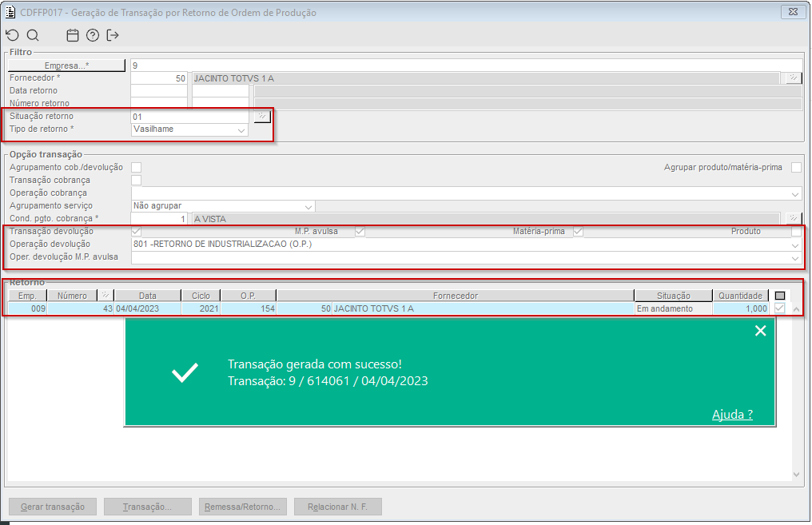Click Fornecedor code field with 50
Screen dimensions: 812x525
click(x=159, y=78)
